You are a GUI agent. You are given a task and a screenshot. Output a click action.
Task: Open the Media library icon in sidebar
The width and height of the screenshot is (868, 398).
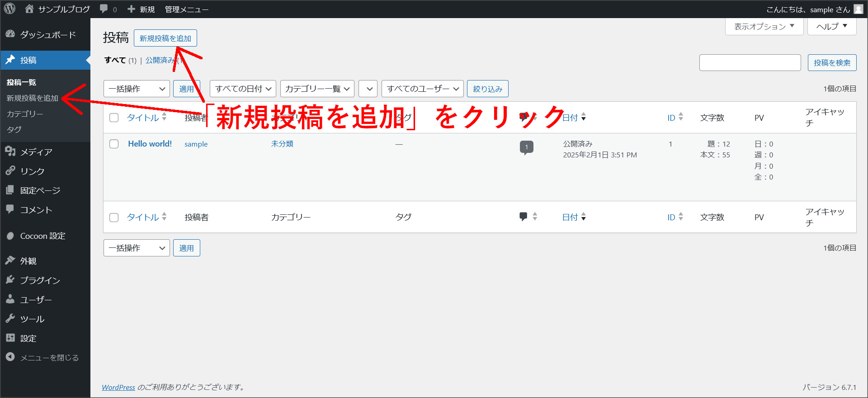10,152
